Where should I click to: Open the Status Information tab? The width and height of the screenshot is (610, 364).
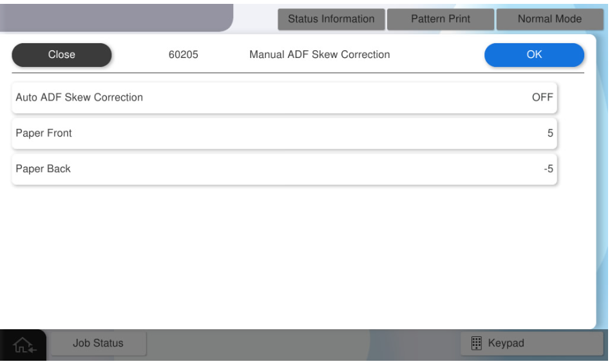[x=331, y=19]
